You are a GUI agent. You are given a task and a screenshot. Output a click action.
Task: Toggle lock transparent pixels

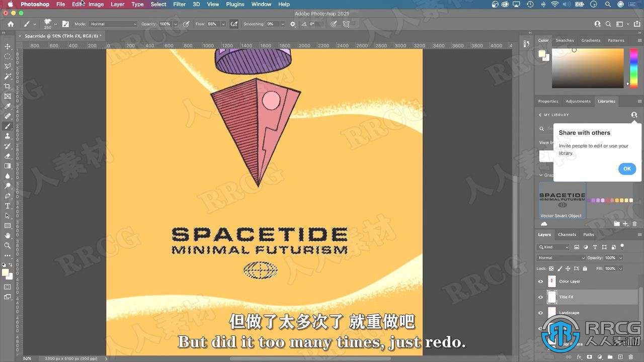tap(551, 268)
